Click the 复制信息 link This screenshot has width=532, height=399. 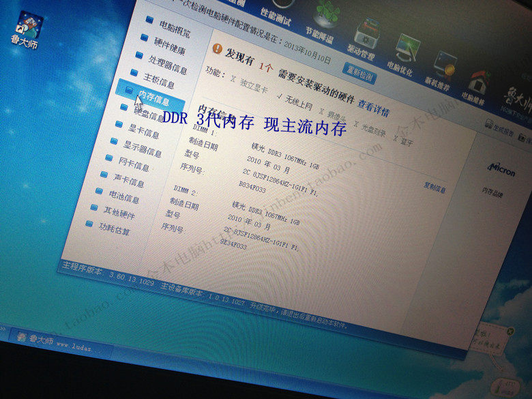[x=434, y=188]
